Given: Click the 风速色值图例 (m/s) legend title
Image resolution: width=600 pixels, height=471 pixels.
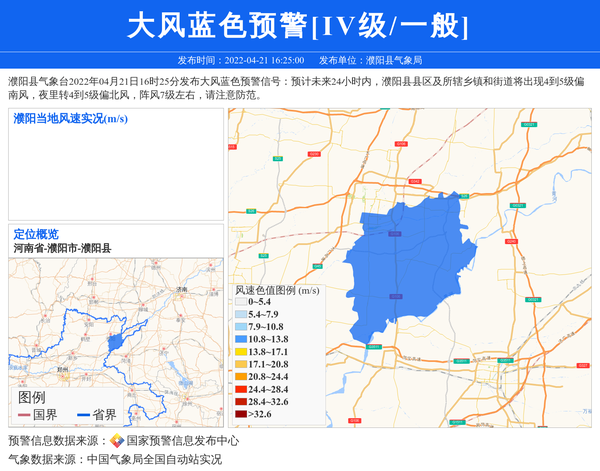Looking at the screenshot, I should tap(277, 290).
